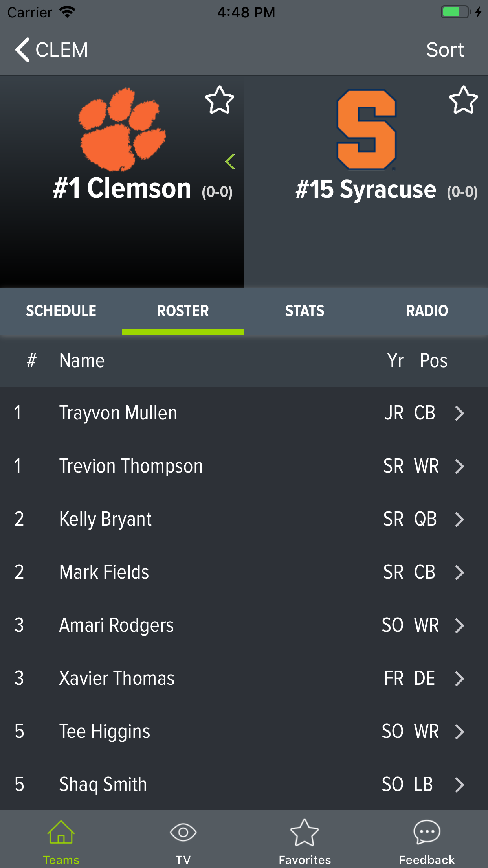Image resolution: width=488 pixels, height=868 pixels.
Task: Open Kelly Bryant's detail chevron
Action: point(459,519)
